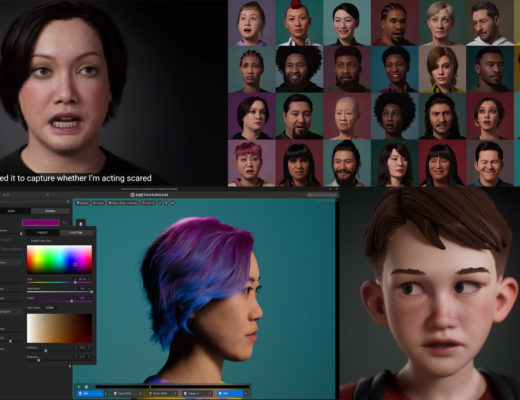Pick a color in the rainbow spectrum field
Viewport: 520px width, 400px height.
click(x=59, y=259)
